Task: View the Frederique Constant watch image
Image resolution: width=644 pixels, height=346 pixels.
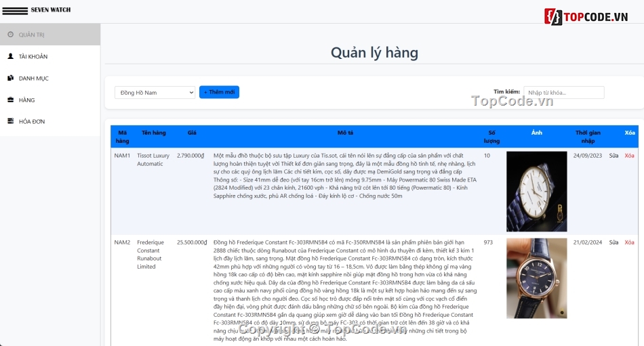Action: click(x=536, y=278)
